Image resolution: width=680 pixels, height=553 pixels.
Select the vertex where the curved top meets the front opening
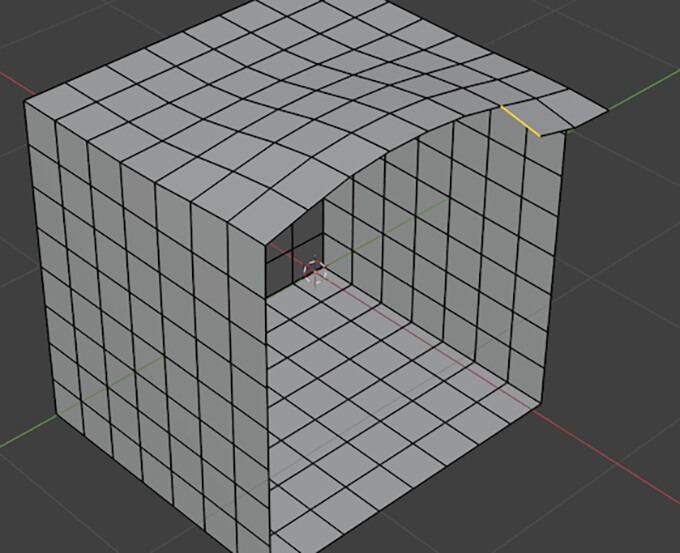(x=265, y=240)
